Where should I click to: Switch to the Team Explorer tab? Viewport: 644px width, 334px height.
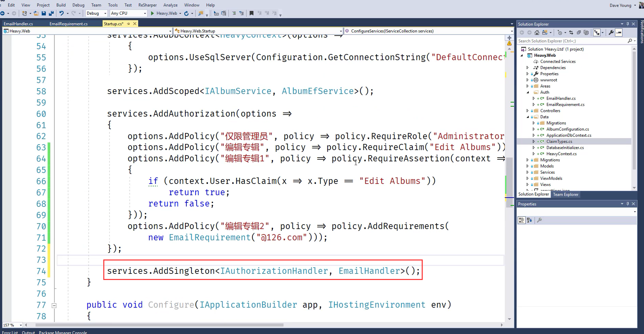click(565, 195)
